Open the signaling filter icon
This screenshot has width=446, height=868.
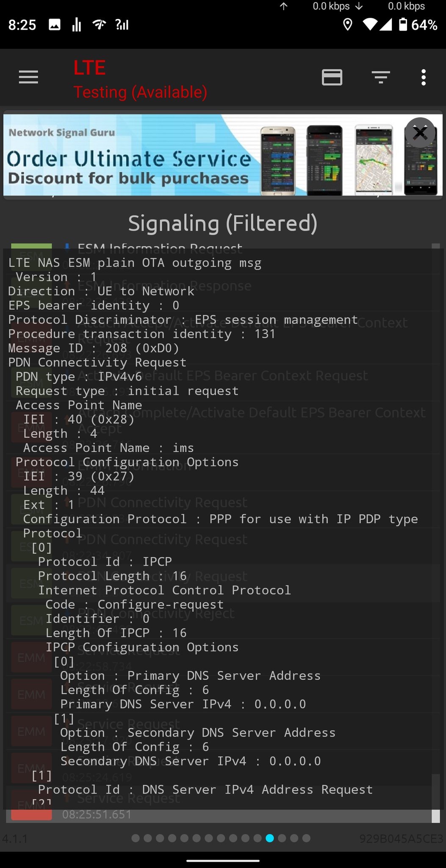point(380,77)
